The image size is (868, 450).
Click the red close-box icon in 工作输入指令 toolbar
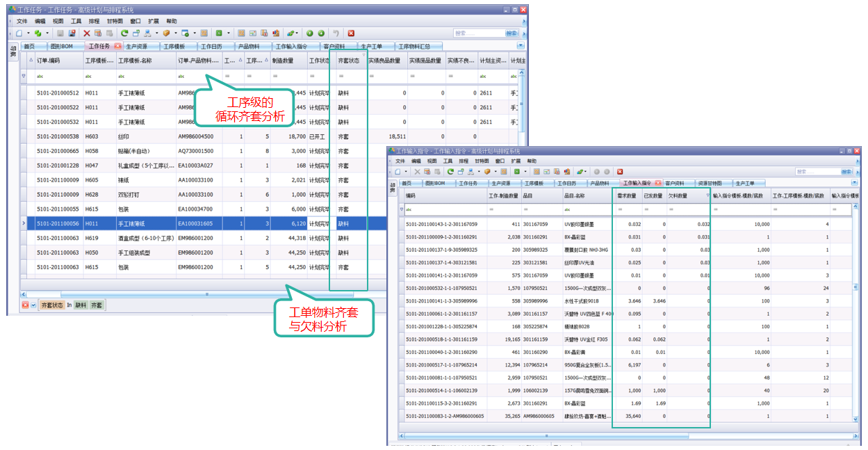[x=620, y=171]
